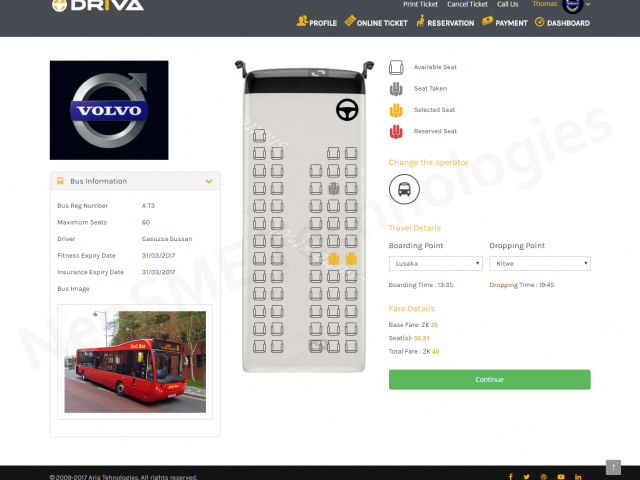The width and height of the screenshot is (640, 480).
Task: Open the Payment menu item
Action: [x=505, y=22]
